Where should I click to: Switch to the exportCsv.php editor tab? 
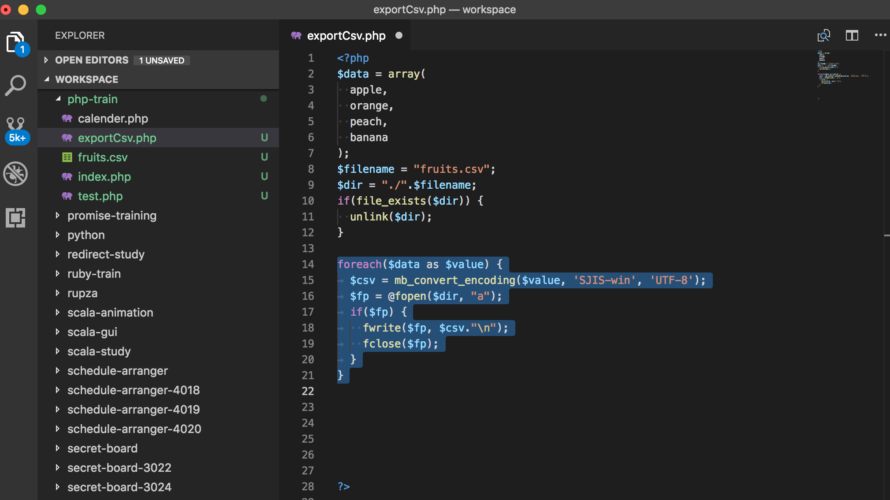coord(346,36)
